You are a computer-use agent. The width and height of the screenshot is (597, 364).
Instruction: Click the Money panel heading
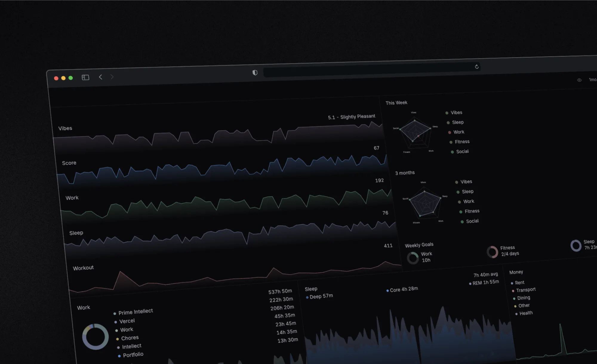[516, 272]
